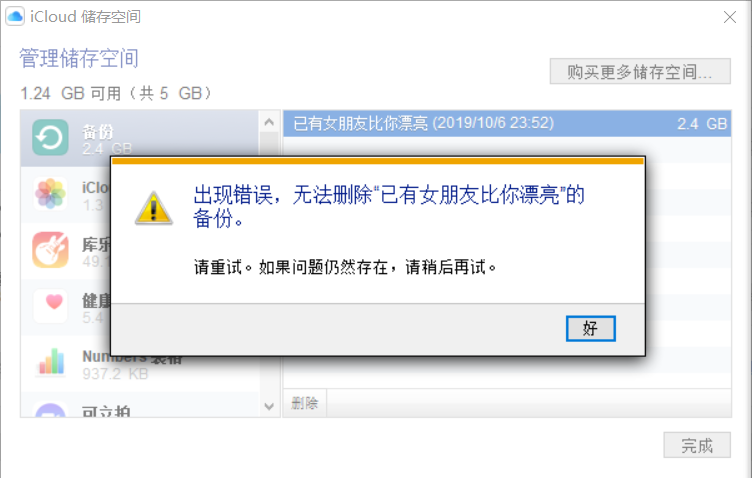This screenshot has width=752, height=478.
Task: Select the Numbers 937.2 KB list entry
Action: 140,363
